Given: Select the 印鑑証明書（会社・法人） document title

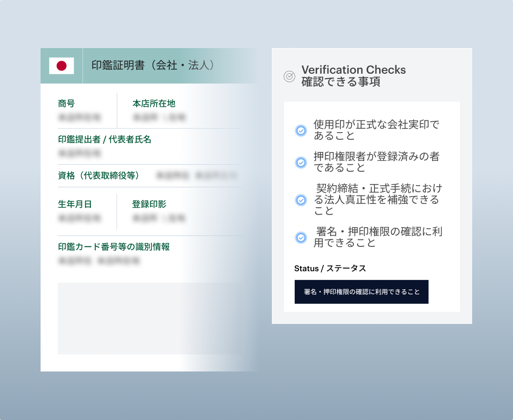Looking at the screenshot, I should pos(153,65).
